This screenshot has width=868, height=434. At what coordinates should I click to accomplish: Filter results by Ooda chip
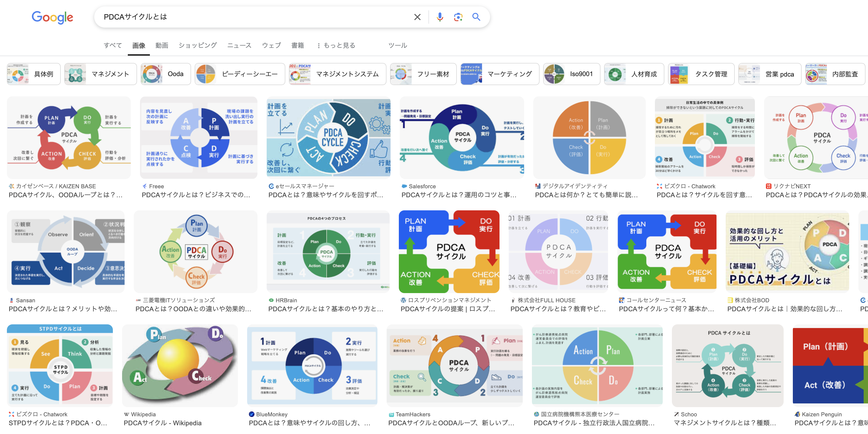(x=166, y=74)
